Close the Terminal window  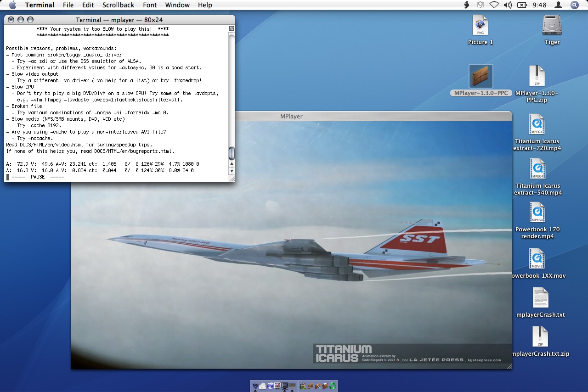(11, 20)
